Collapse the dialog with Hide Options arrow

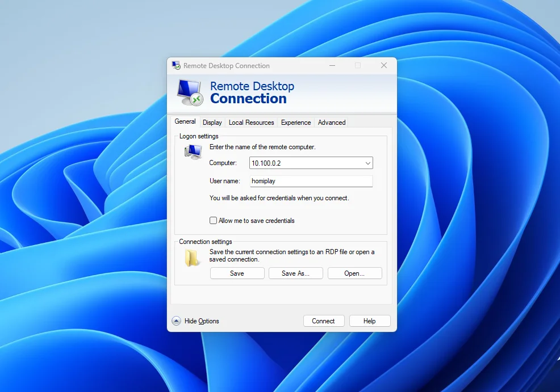pyautogui.click(x=176, y=321)
